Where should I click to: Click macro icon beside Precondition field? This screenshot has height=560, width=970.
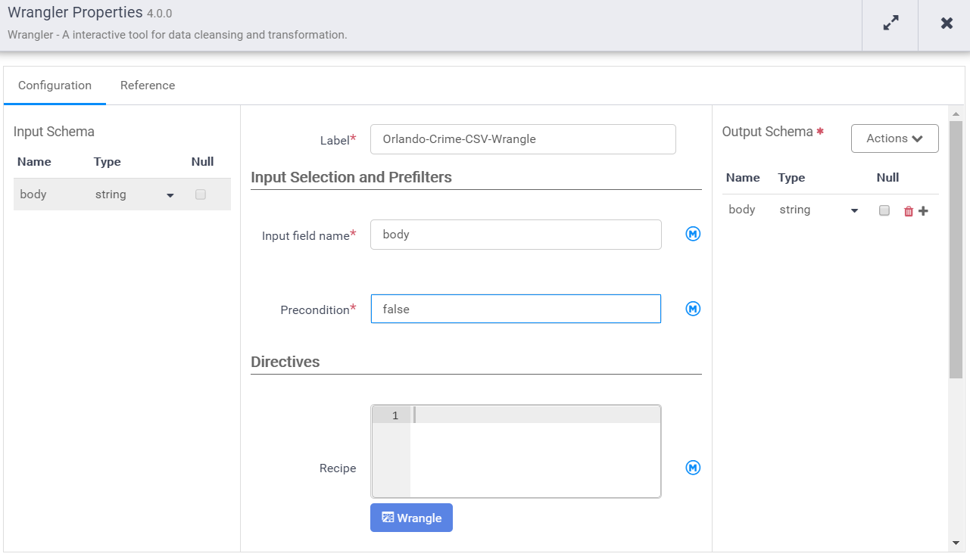(x=693, y=309)
